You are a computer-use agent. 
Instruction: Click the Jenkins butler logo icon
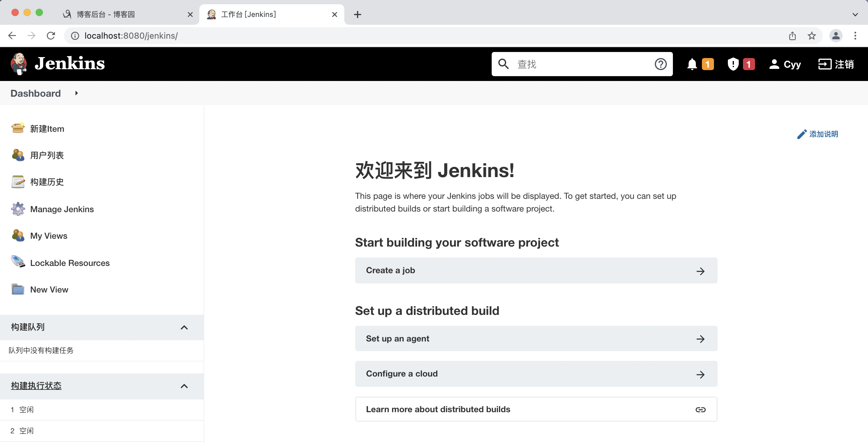click(18, 64)
